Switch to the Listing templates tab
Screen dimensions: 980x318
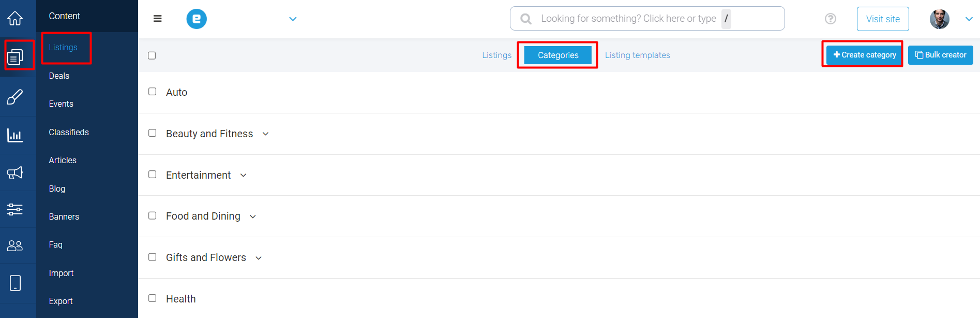pos(638,55)
